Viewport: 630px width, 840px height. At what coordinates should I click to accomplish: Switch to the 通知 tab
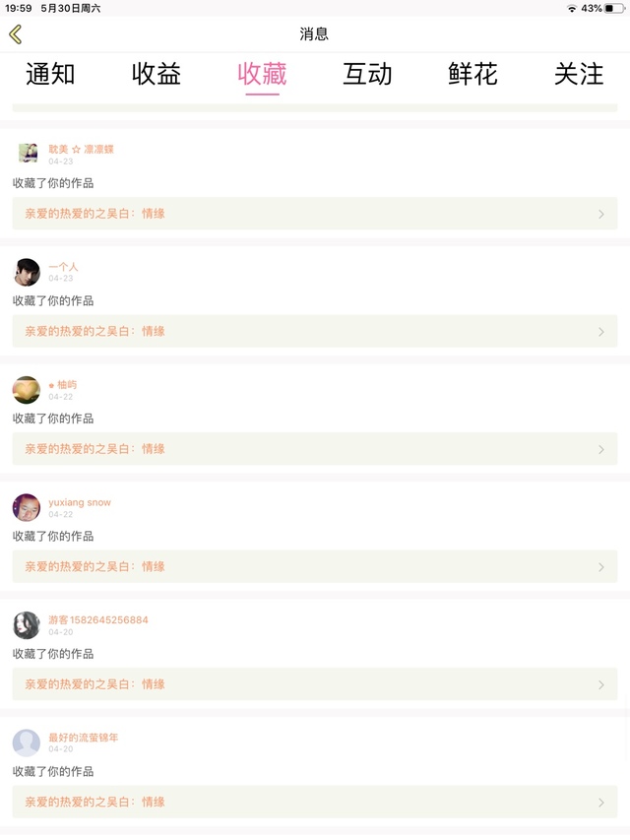[x=50, y=74]
